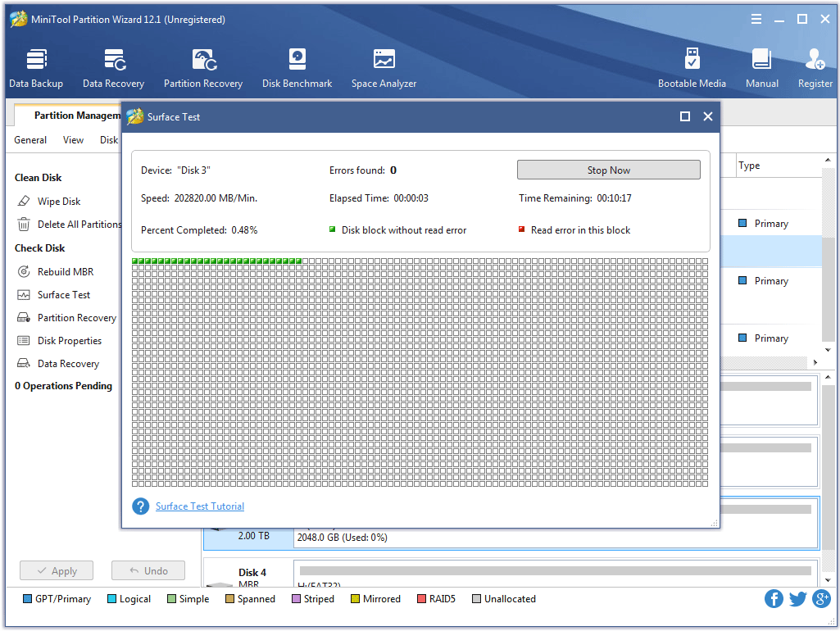Click the Check Disk section header
The width and height of the screenshot is (840, 631).
coord(39,248)
